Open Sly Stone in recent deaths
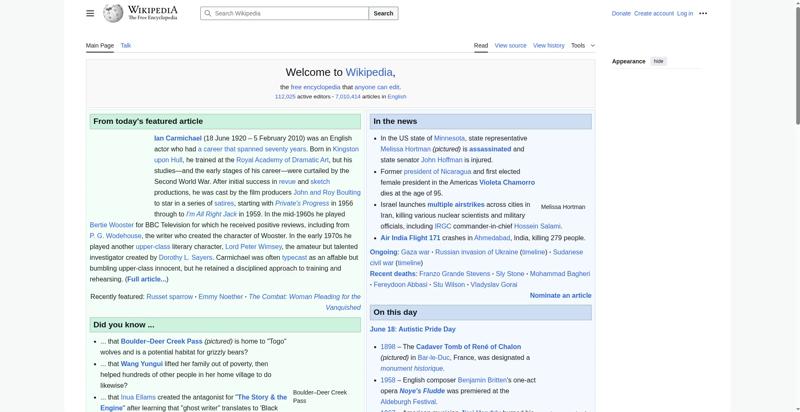Screen dimensions: 800x412 510,274
